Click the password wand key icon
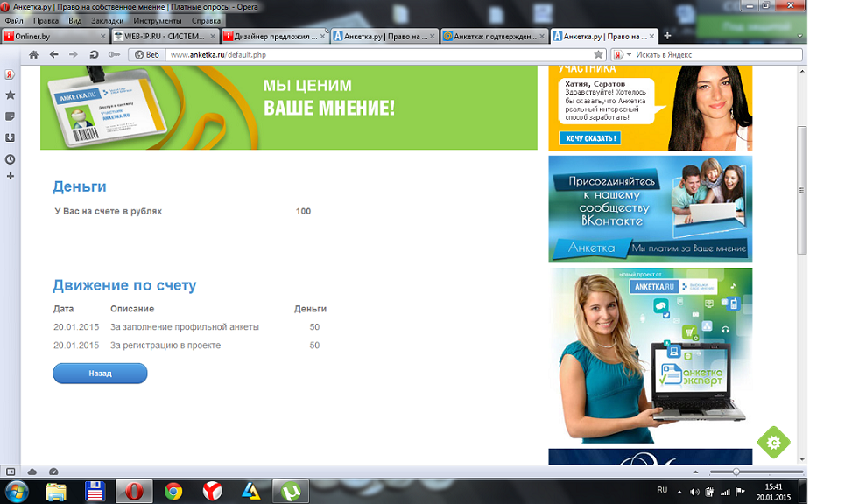The height and width of the screenshot is (504, 859). point(114,55)
